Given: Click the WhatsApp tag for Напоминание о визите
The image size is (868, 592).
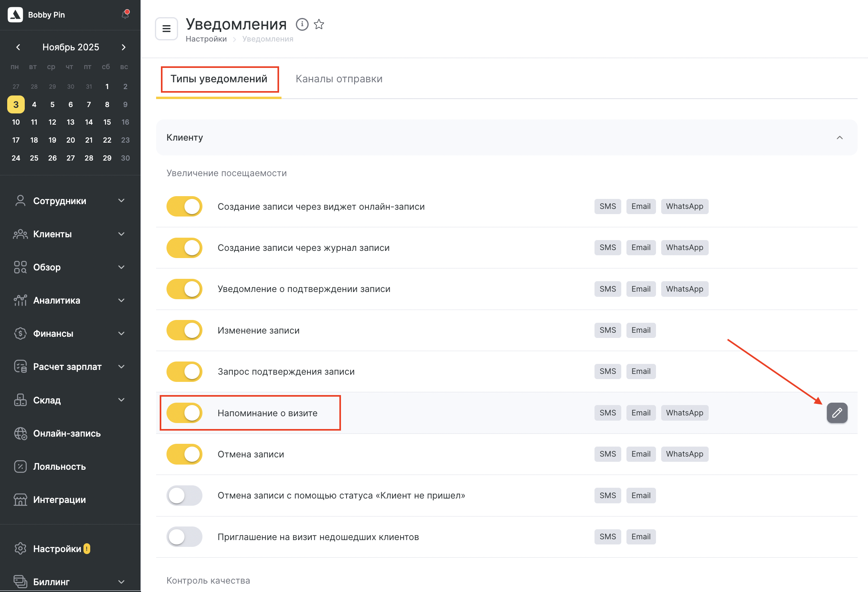Looking at the screenshot, I should coord(684,413).
